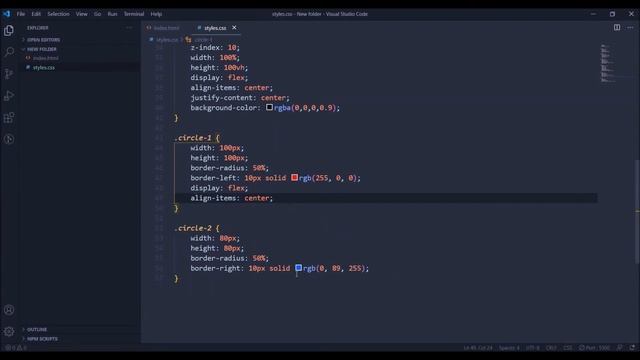Click the CSS language mode in status bar
The width and height of the screenshot is (640, 360).
pyautogui.click(x=567, y=348)
